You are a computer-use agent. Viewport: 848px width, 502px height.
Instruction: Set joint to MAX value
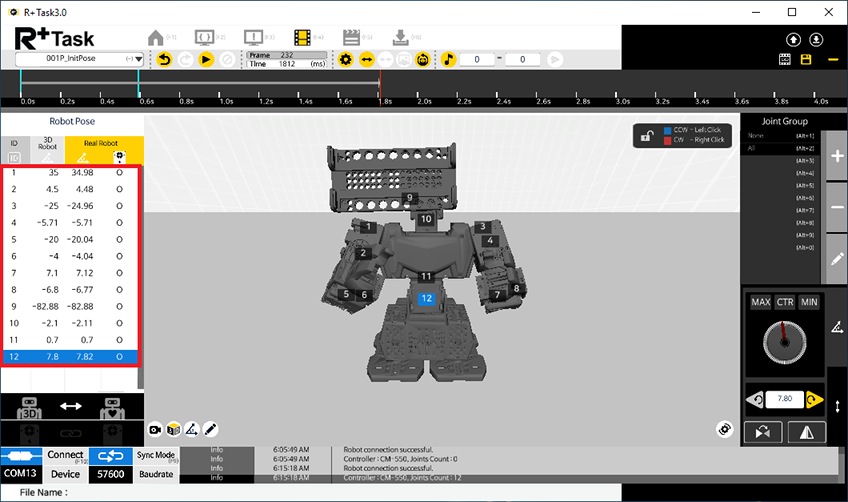tap(760, 302)
